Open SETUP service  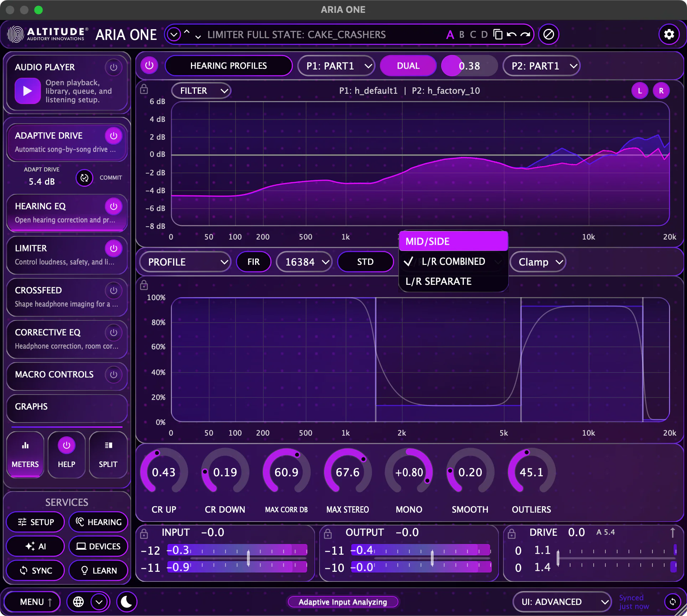(x=36, y=522)
